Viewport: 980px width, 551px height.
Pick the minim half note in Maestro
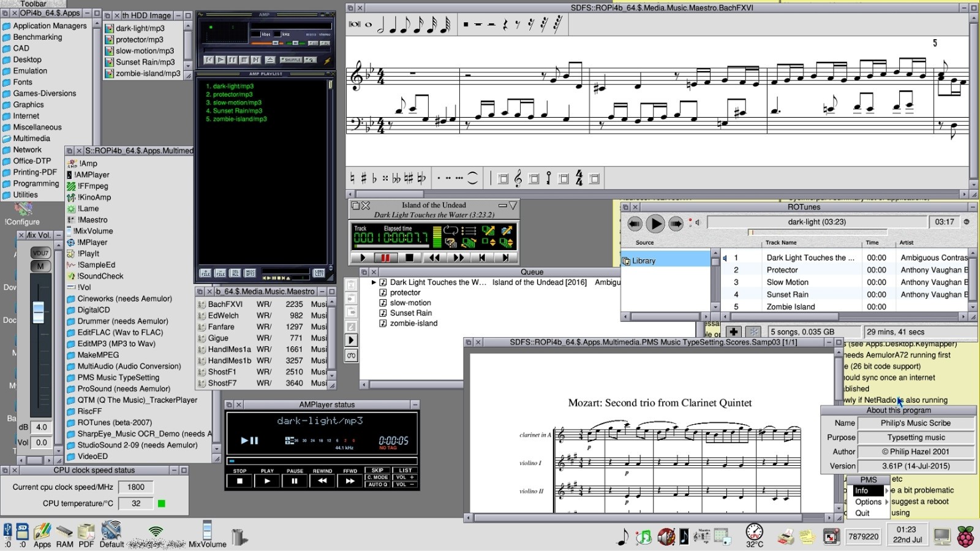(380, 25)
